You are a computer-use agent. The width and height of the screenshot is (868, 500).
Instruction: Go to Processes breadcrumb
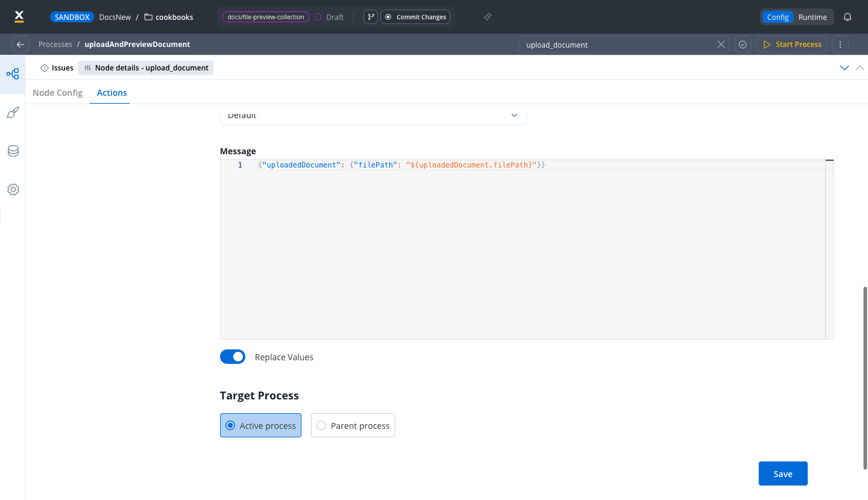[55, 45]
